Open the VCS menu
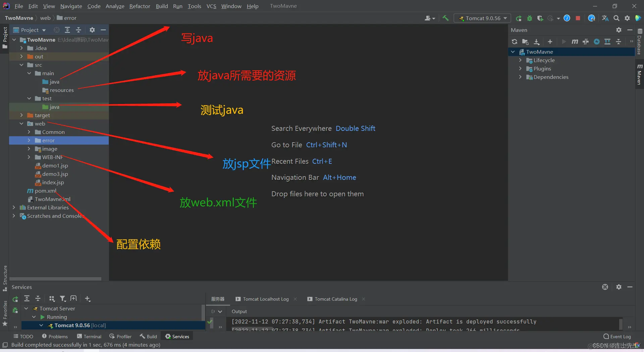Screen dimensions: 644x352 pos(211,6)
